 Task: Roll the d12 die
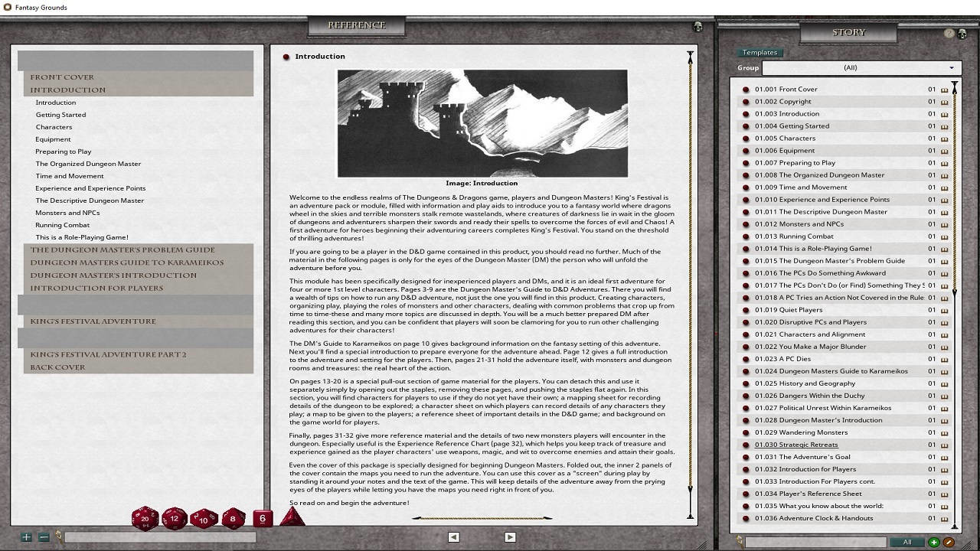[x=173, y=519]
